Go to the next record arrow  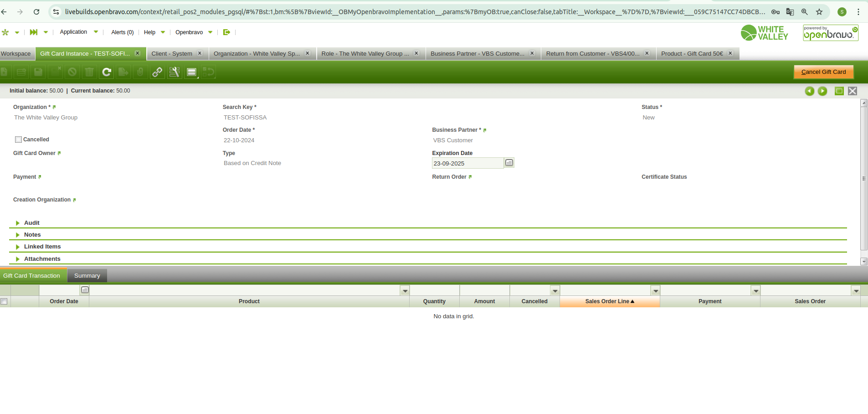pyautogui.click(x=822, y=91)
